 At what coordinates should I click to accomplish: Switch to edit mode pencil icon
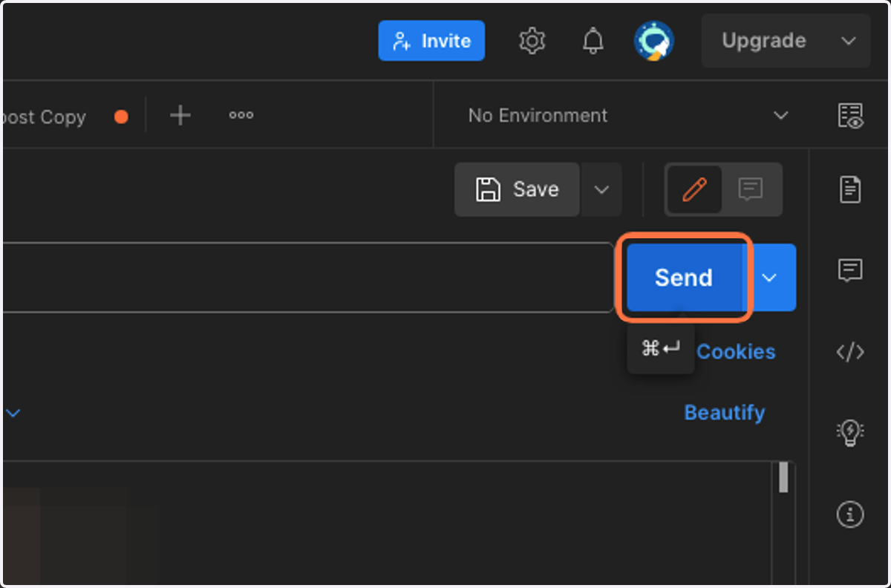(693, 190)
